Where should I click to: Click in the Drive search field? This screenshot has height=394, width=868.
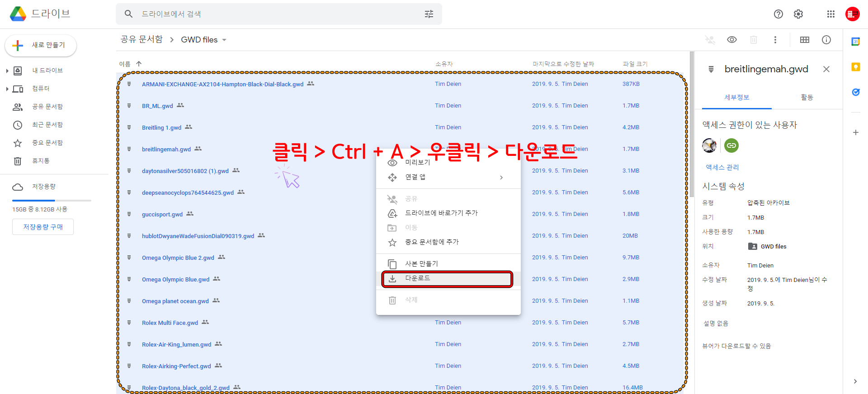[279, 14]
